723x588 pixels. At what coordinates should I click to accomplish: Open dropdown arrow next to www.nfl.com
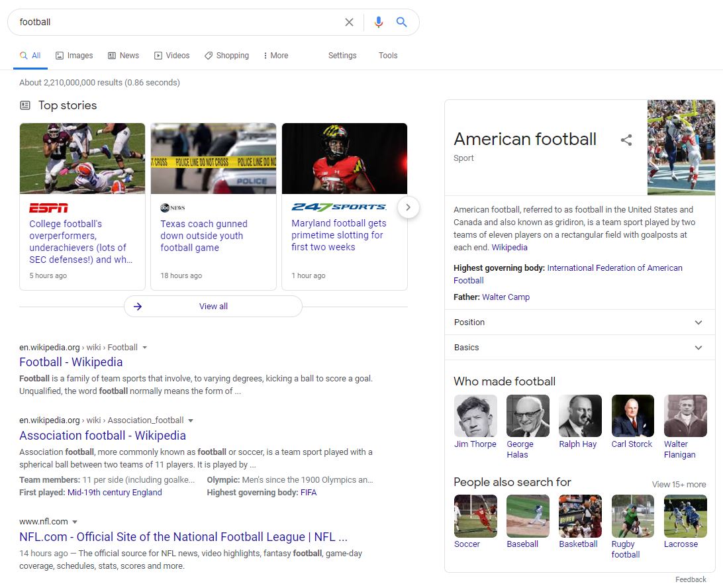click(75, 522)
